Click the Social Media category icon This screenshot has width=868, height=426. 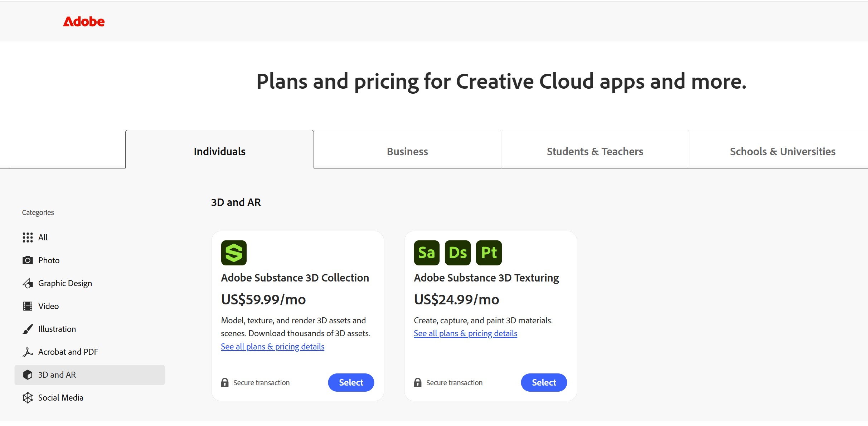28,398
